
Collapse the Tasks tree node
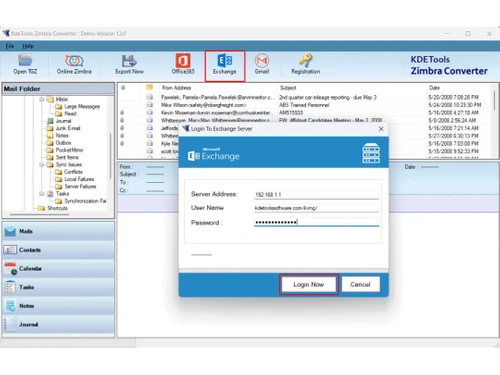42,194
